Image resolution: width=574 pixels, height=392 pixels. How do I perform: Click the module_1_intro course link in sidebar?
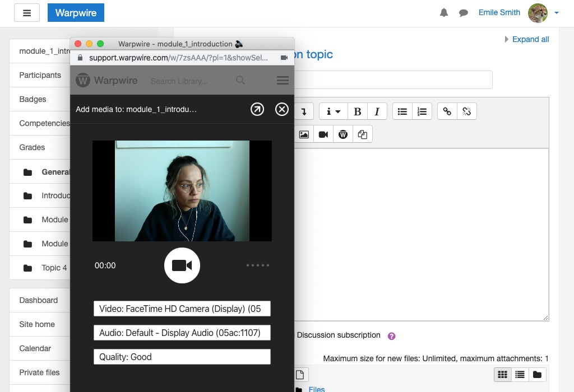pos(40,51)
